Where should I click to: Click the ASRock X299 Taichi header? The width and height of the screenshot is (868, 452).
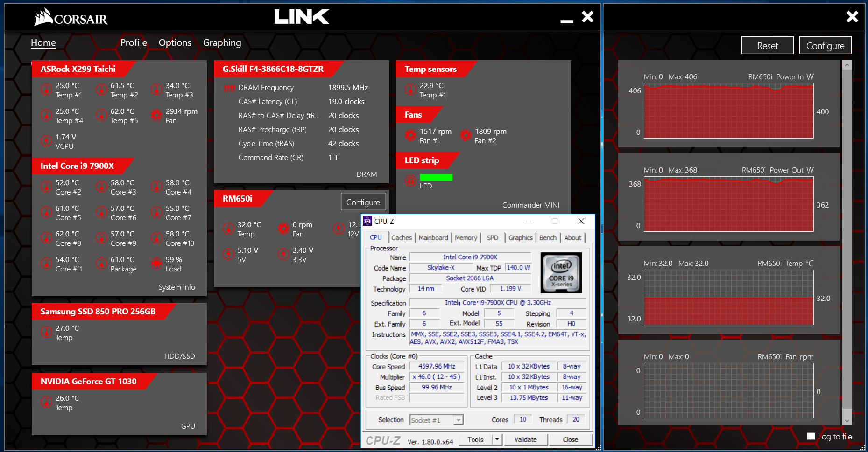point(78,69)
